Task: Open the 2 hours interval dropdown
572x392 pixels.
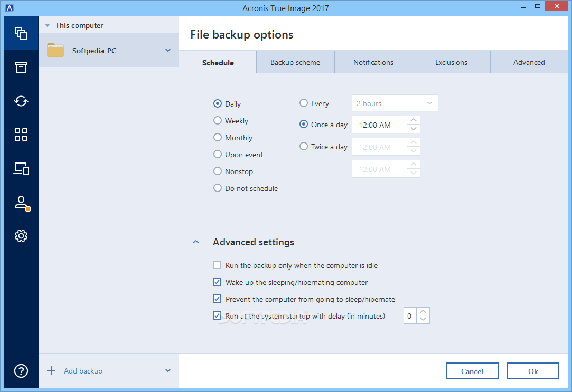Action: (x=395, y=103)
